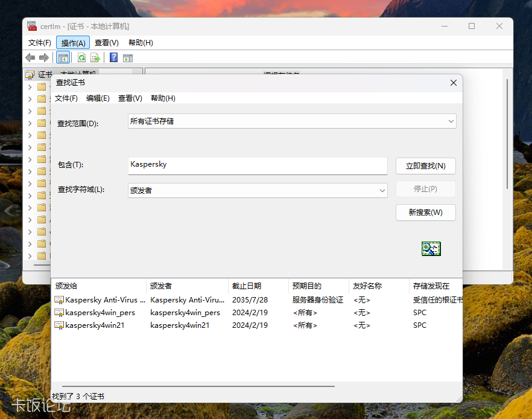Select the kaspersky4win_pers certificate icon

tap(59, 313)
